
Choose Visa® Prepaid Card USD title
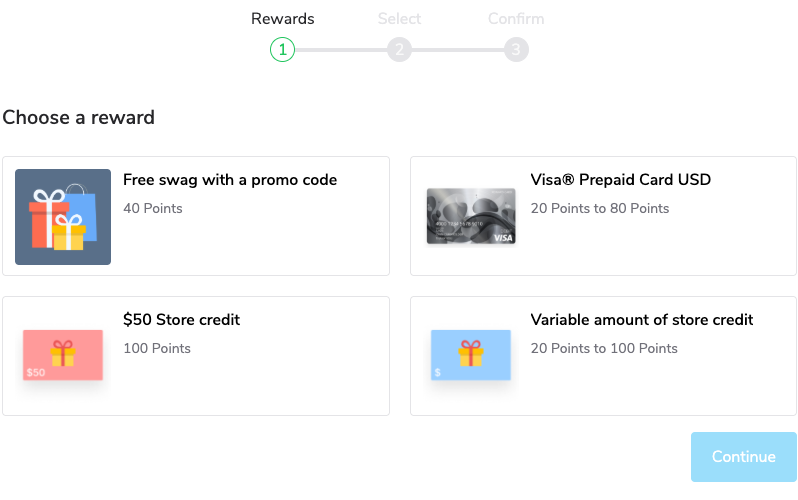(x=620, y=180)
